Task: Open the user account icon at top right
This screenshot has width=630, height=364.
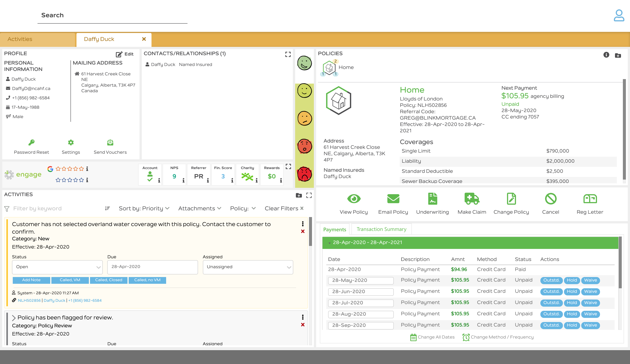Action: [619, 16]
